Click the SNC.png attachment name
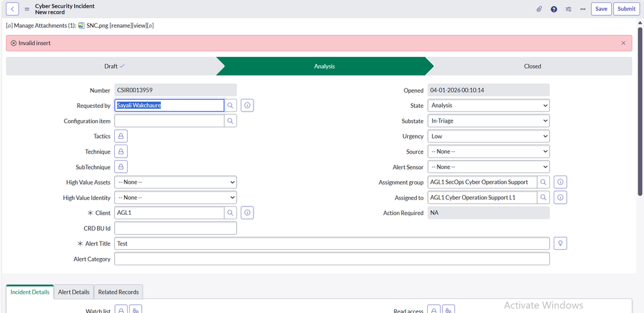The height and width of the screenshot is (313, 644). pos(97,25)
